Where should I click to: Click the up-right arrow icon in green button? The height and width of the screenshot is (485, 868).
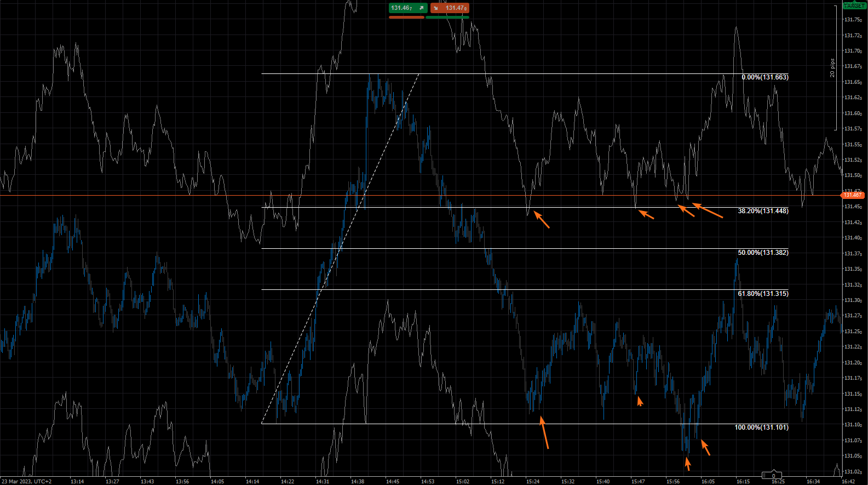point(422,8)
